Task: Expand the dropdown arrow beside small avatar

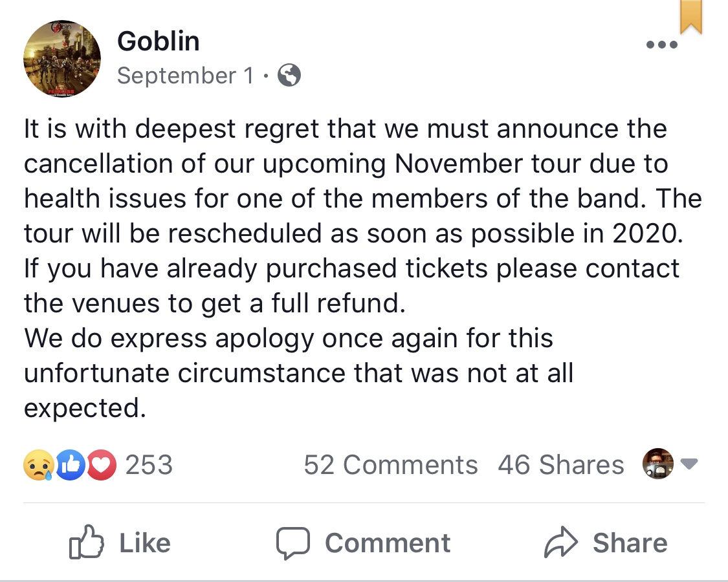Action: point(690,464)
